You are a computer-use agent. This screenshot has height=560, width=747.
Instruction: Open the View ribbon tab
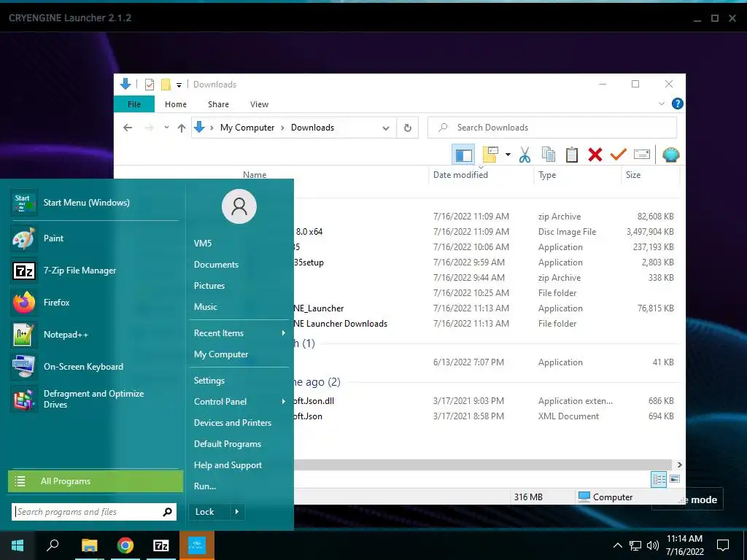(259, 104)
